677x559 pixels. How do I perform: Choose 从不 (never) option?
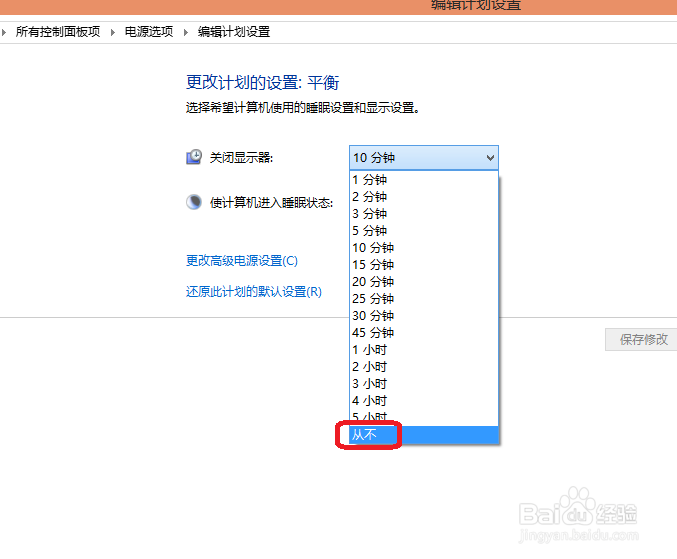point(424,434)
